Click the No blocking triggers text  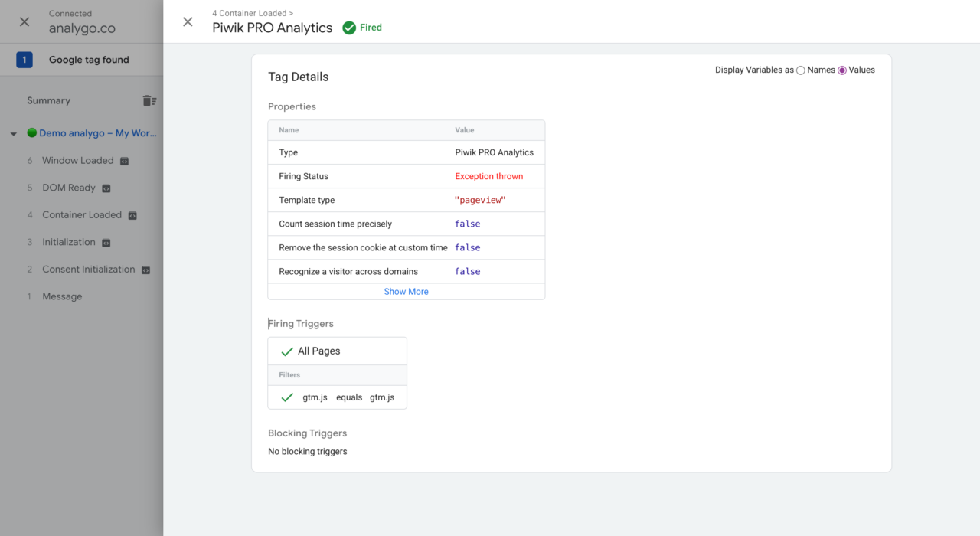(308, 452)
